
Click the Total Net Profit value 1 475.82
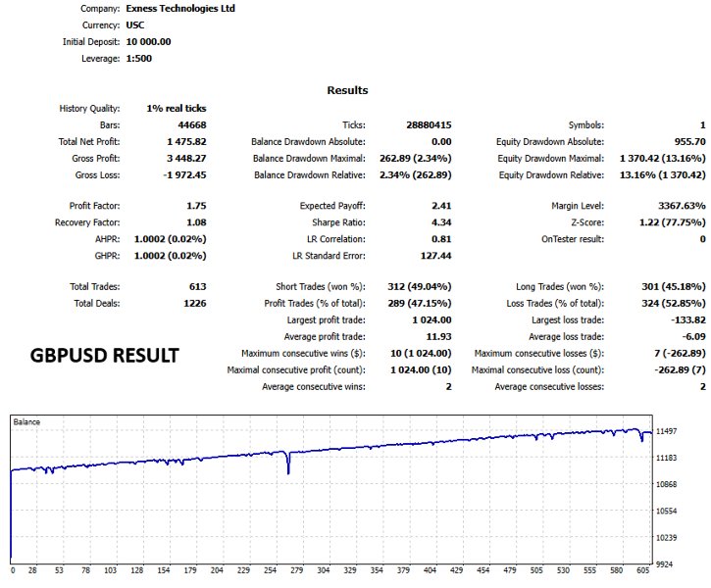[x=186, y=142]
